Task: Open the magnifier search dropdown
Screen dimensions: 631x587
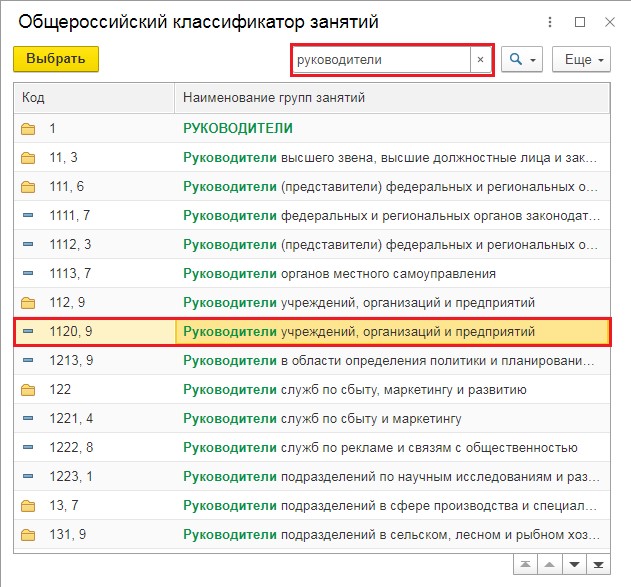Action: point(520,60)
